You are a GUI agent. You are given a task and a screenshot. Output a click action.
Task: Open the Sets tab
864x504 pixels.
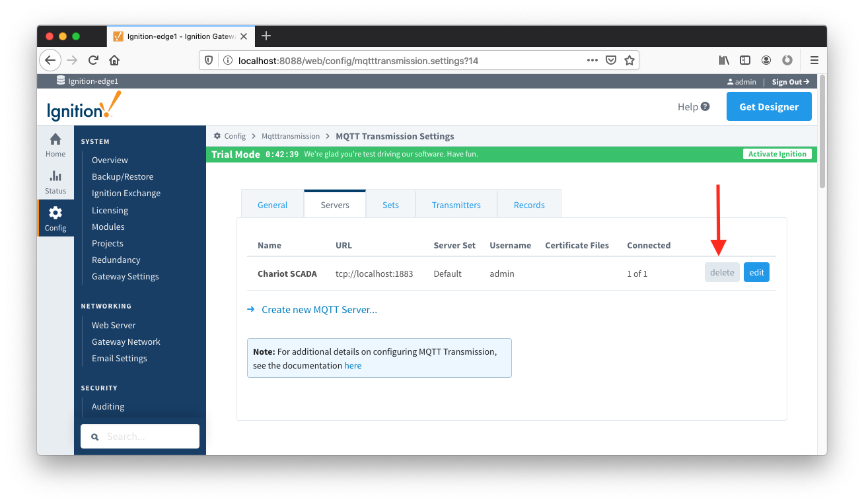coord(390,205)
